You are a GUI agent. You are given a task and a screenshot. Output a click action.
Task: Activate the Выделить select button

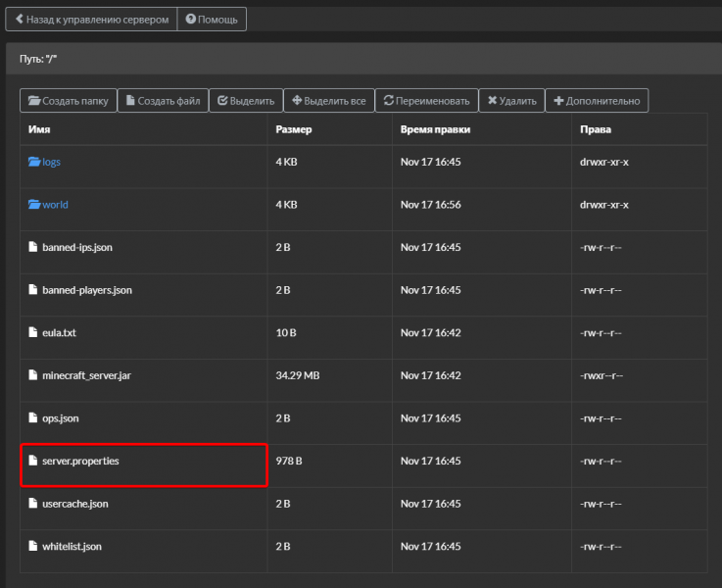pyautogui.click(x=246, y=100)
